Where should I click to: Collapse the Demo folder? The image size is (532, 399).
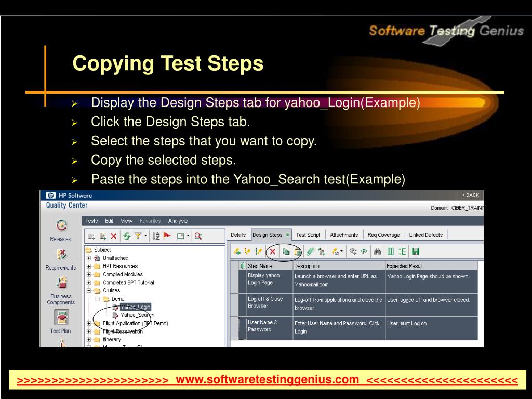coord(97,299)
